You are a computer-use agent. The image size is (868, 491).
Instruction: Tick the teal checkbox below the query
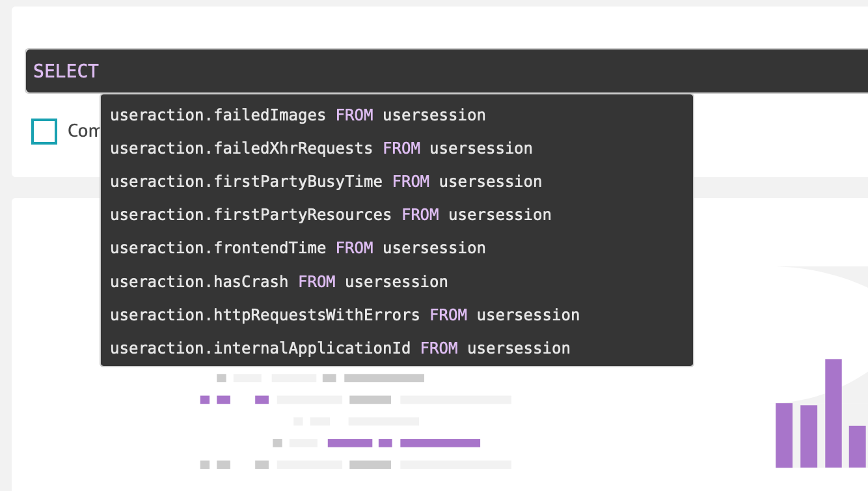point(44,132)
